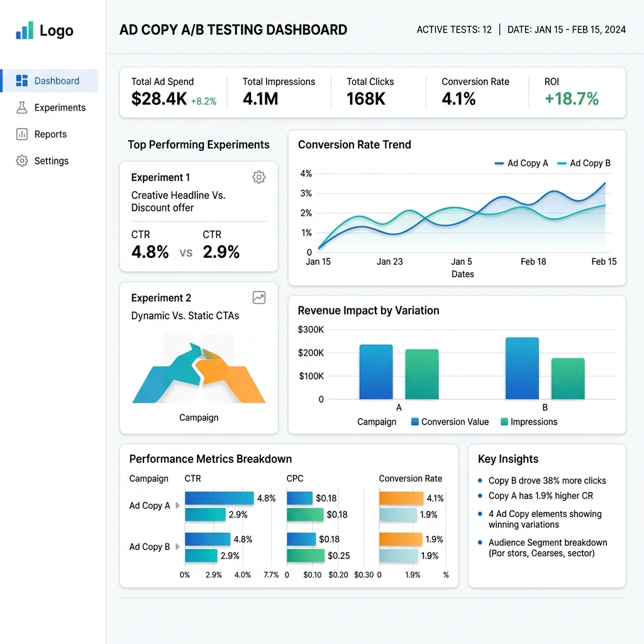
Task: Click the Logo text
Action: (56, 31)
